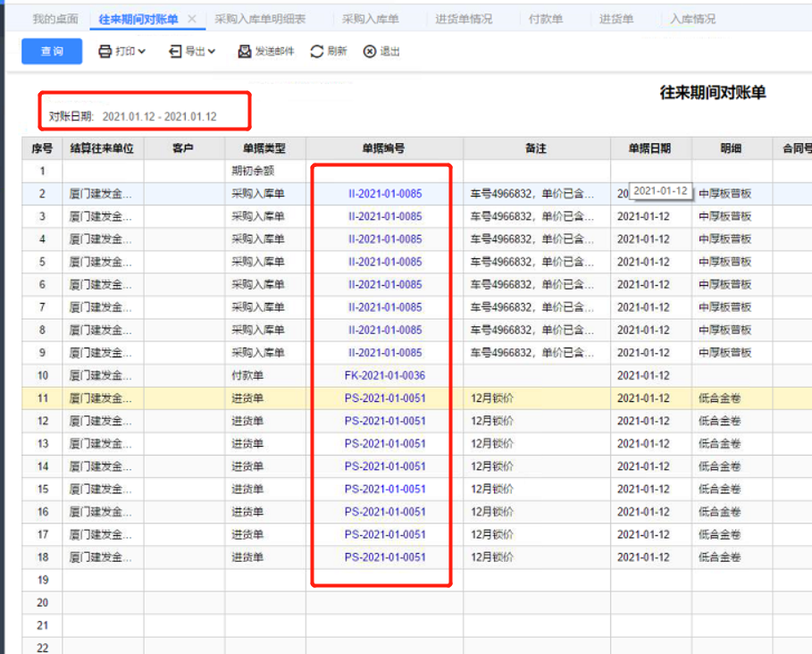812x654 pixels.
Task: Open PS-2021-01-0051 link in row 13
Action: 385,444
